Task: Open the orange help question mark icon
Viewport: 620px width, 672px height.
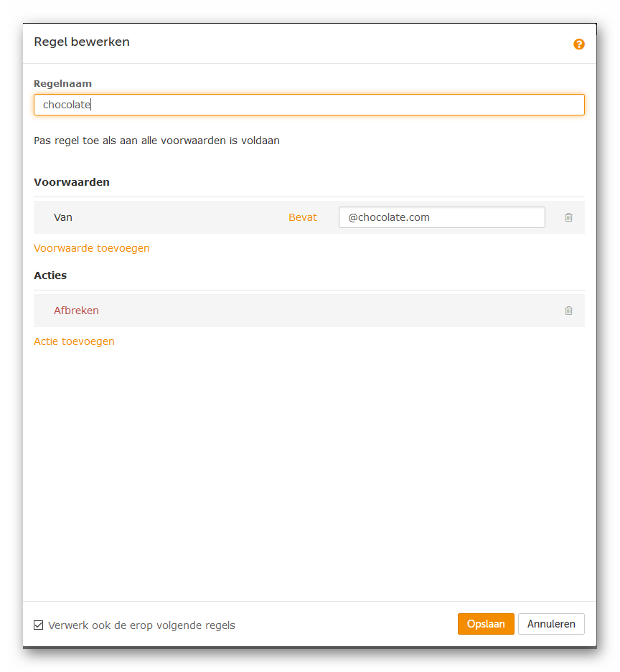Action: point(579,44)
